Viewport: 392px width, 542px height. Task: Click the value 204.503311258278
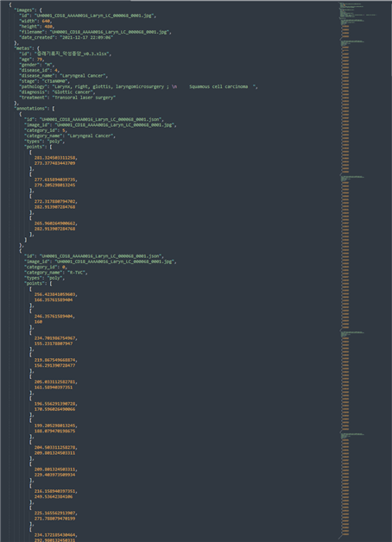[56, 448]
